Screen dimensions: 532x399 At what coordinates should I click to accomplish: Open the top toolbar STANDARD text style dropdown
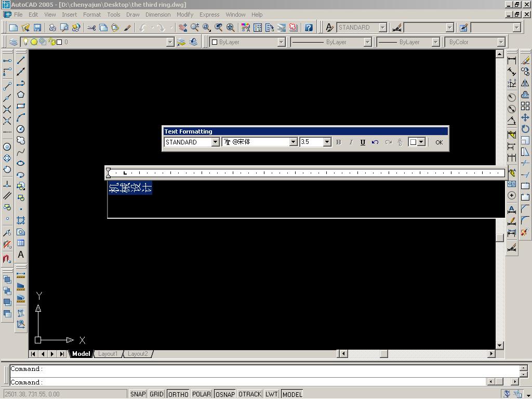[383, 28]
